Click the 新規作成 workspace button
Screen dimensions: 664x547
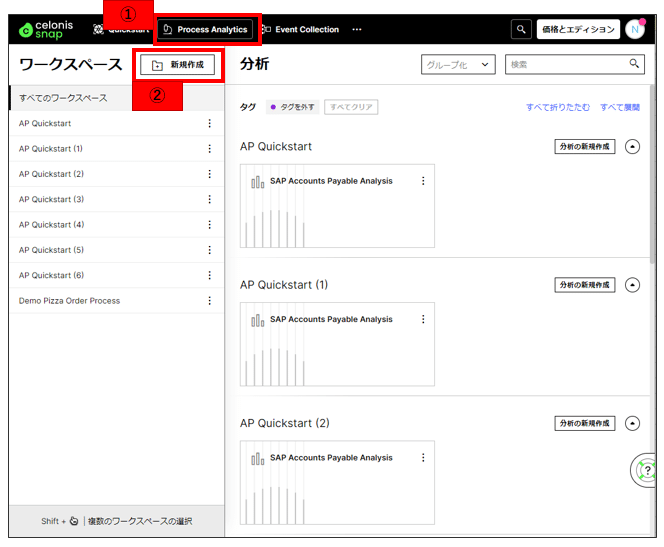(x=177, y=65)
